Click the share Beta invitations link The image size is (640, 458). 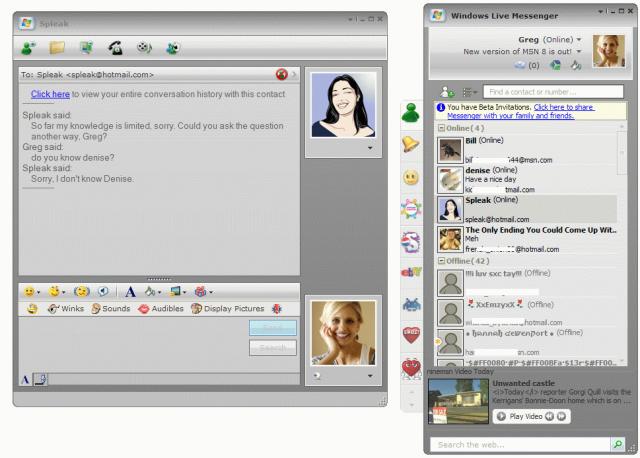(521, 111)
